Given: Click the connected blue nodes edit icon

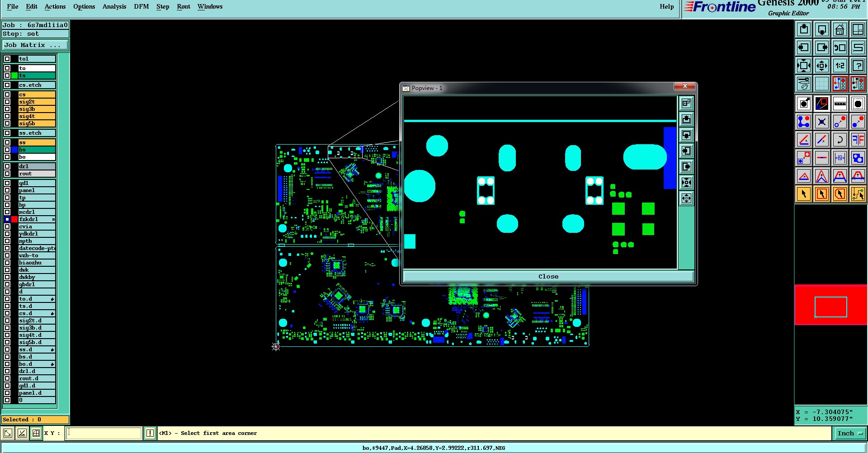Looking at the screenshot, I should click(x=804, y=122).
